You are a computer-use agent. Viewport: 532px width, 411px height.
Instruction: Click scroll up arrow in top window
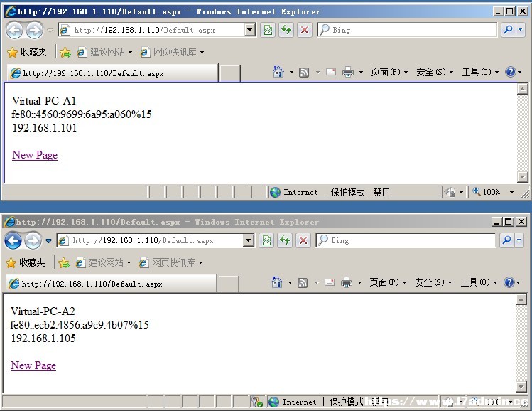point(523,89)
